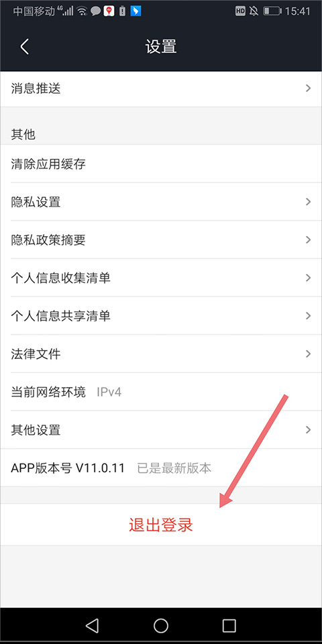This screenshot has width=322, height=644.
Task: Expand 消息推送 with its chevron
Action: (x=309, y=89)
